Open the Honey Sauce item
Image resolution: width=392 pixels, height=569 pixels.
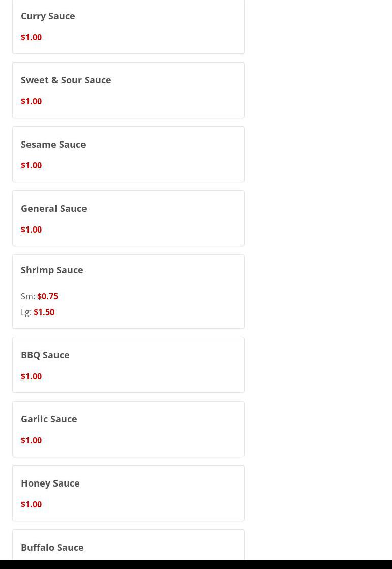tap(128, 493)
